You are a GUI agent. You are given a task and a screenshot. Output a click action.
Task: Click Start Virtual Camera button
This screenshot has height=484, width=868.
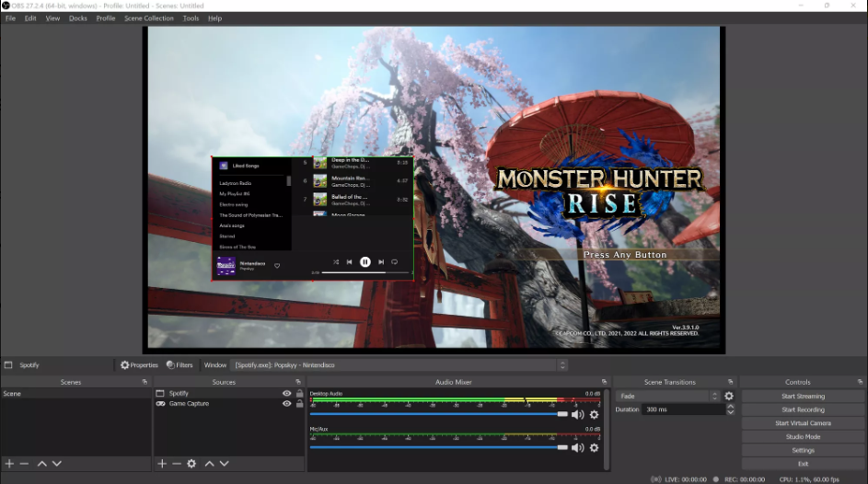(x=803, y=423)
